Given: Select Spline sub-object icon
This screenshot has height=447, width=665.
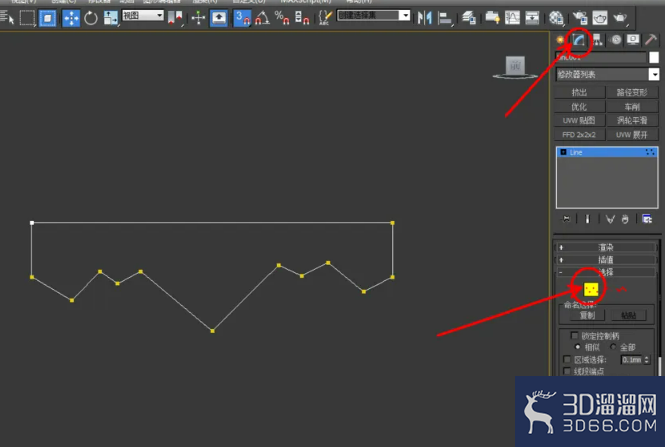Looking at the screenshot, I should [x=621, y=290].
